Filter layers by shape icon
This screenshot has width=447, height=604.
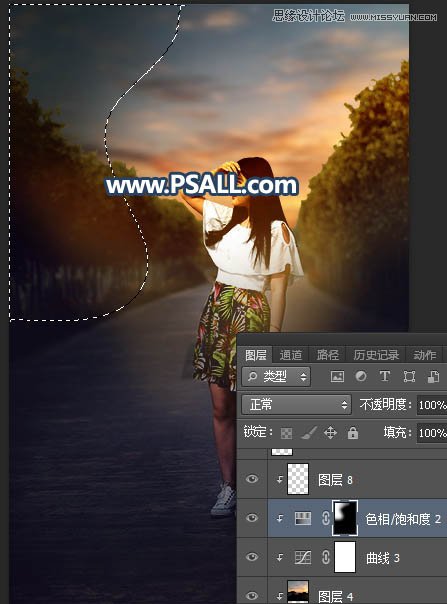coord(409,376)
